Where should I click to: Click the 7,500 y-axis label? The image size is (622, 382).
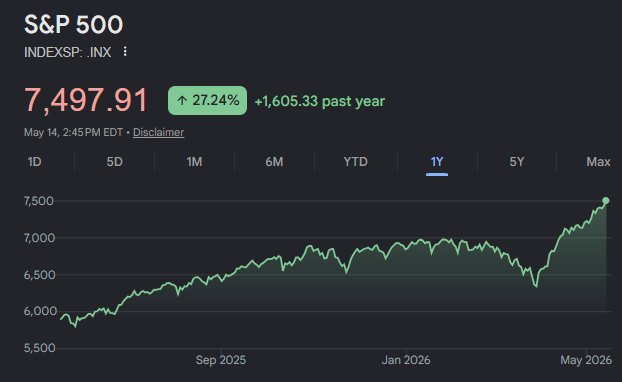tap(39, 201)
